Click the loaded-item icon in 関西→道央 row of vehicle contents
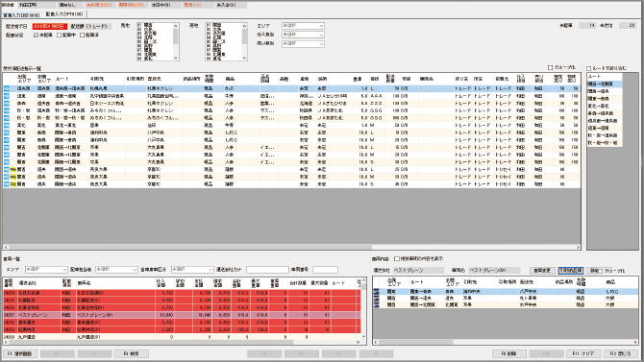Image resolution: width=644 pixels, height=362 pixels. pyautogui.click(x=376, y=298)
